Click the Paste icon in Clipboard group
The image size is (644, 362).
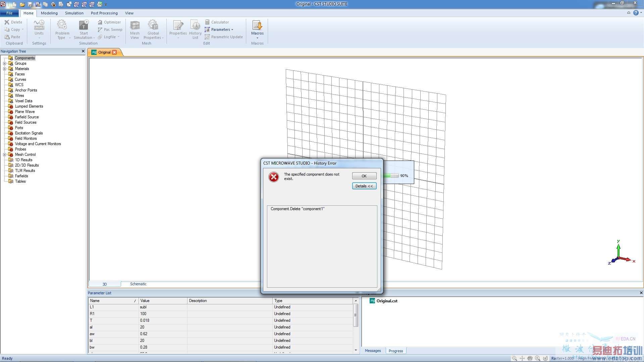pyautogui.click(x=7, y=37)
